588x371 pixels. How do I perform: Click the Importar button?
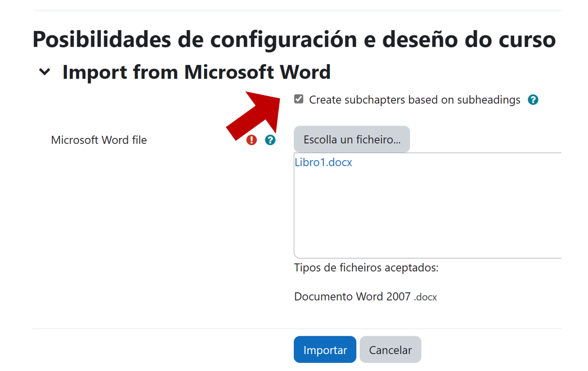coord(325,350)
